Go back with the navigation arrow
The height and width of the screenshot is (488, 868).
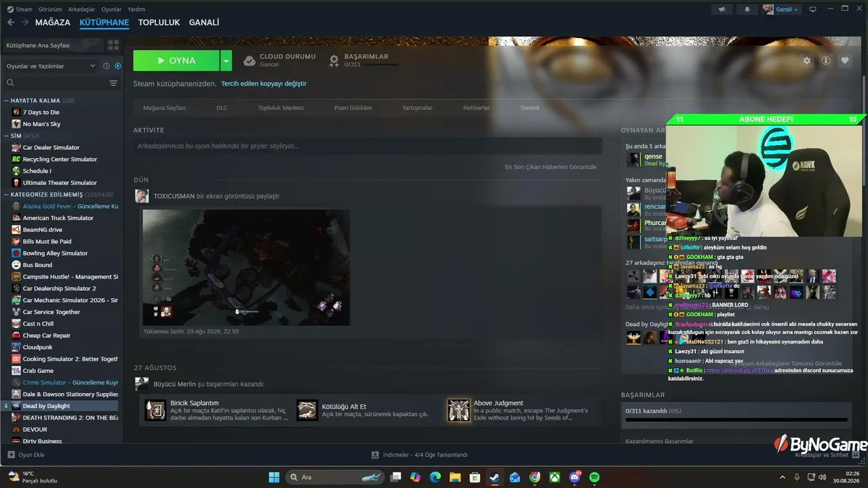pyautogui.click(x=11, y=22)
